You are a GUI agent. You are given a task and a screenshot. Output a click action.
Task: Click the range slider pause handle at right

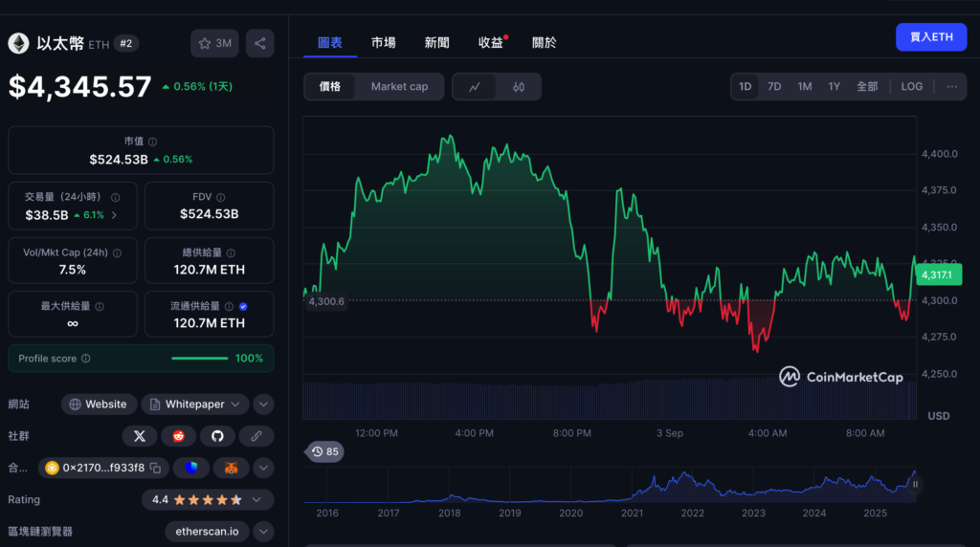(915, 484)
